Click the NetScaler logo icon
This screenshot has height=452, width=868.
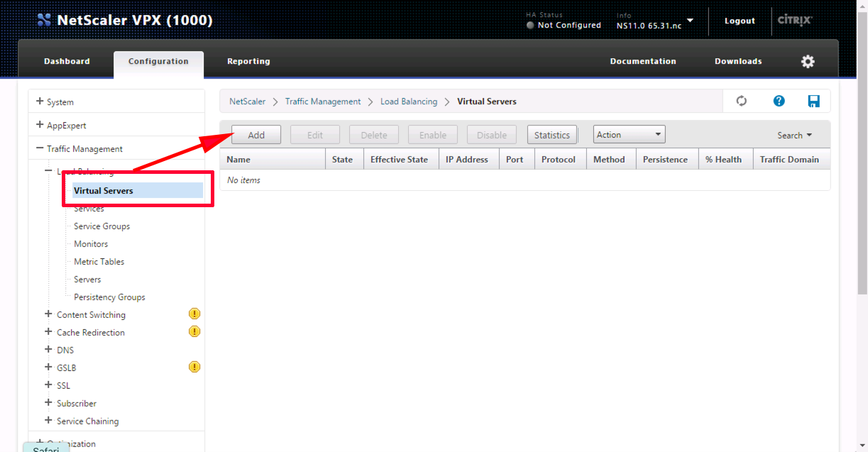[x=44, y=20]
